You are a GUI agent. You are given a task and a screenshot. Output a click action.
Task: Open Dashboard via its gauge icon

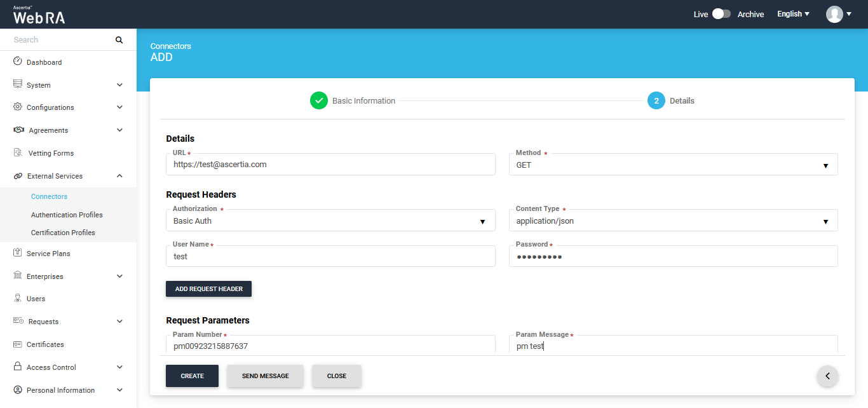click(18, 62)
